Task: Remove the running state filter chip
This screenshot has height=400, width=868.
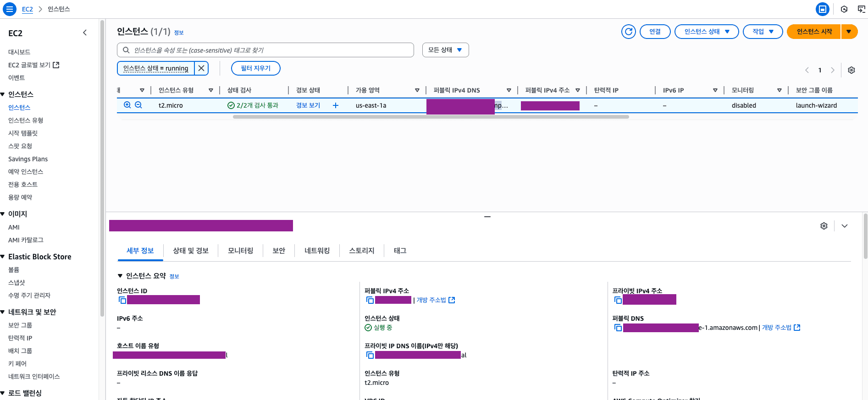Action: [x=201, y=68]
